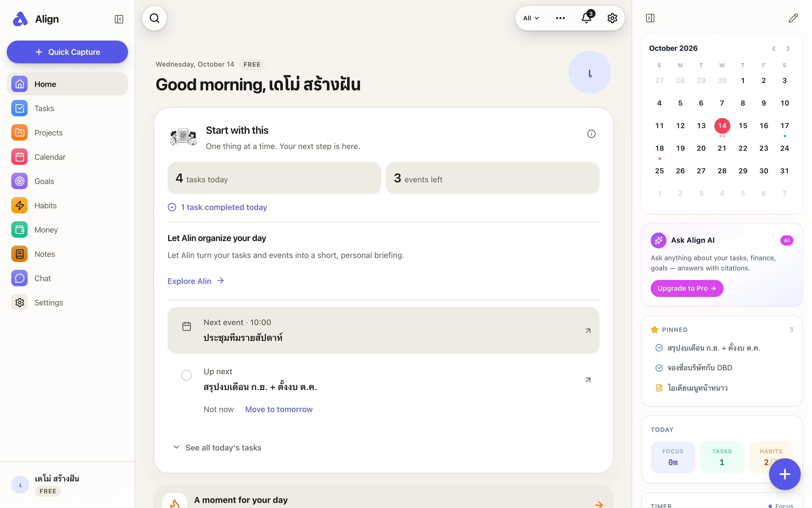The width and height of the screenshot is (812, 508).
Task: Open the search magnifier button
Action: coord(154,18)
